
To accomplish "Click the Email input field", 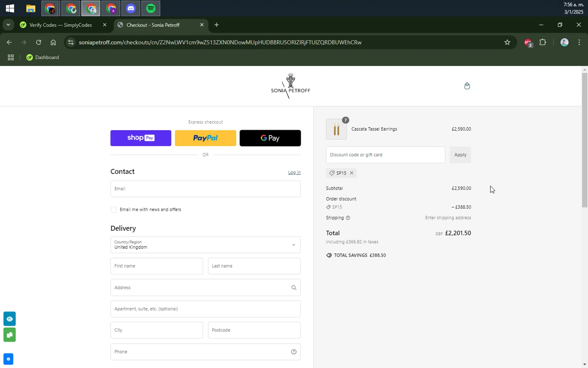I will click(x=205, y=189).
